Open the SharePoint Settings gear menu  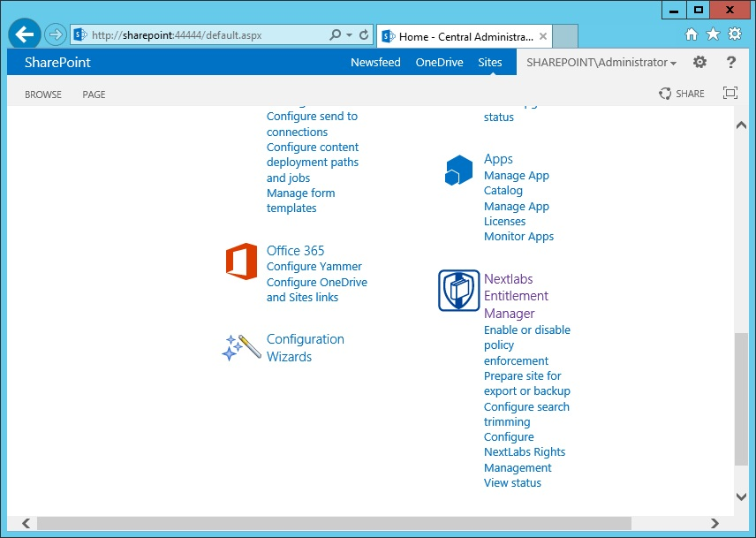click(x=699, y=62)
